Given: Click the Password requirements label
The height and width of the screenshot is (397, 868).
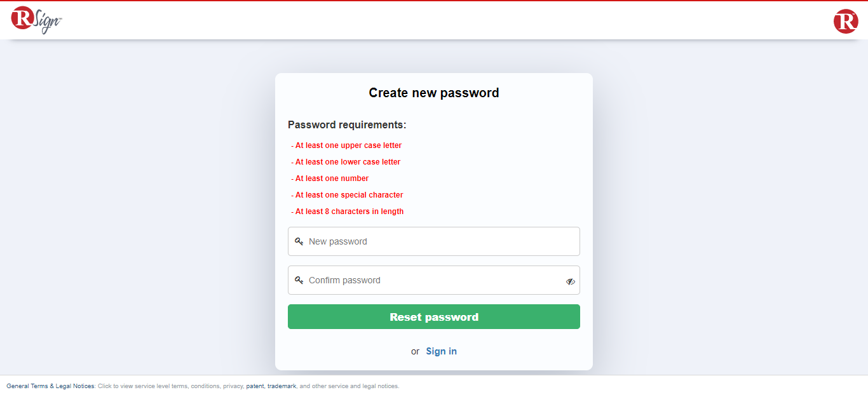Looking at the screenshot, I should (347, 124).
